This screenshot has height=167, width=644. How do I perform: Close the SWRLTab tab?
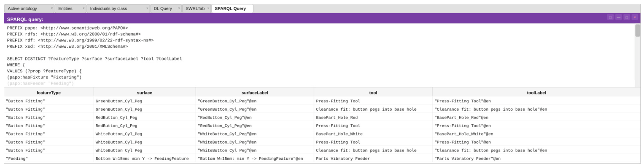pyautogui.click(x=208, y=8)
